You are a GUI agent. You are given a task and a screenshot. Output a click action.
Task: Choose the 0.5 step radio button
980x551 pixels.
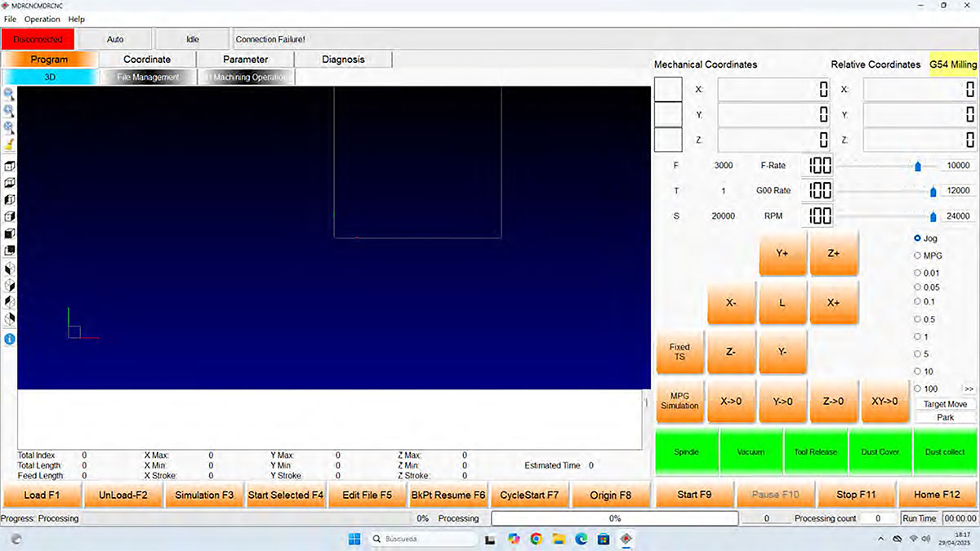coord(918,319)
